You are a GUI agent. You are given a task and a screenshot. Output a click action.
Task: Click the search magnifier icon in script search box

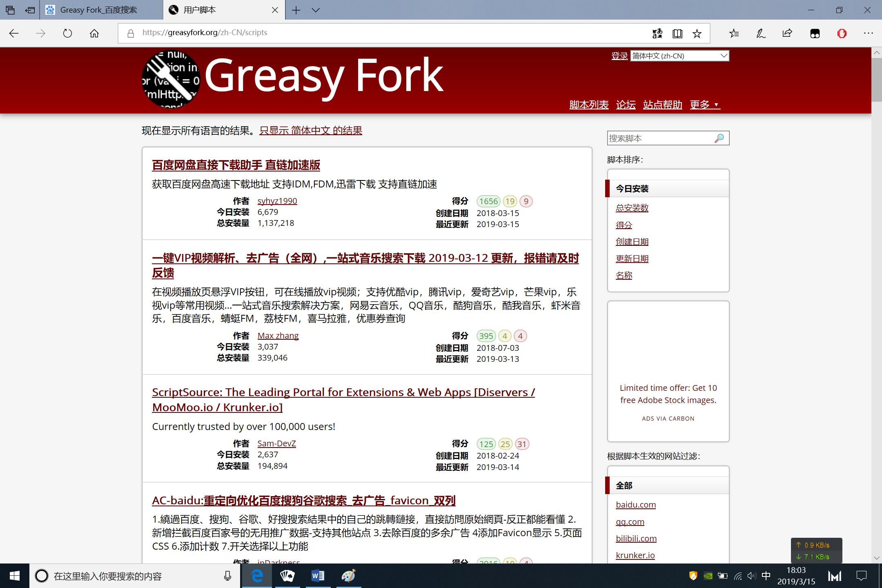pyautogui.click(x=719, y=138)
